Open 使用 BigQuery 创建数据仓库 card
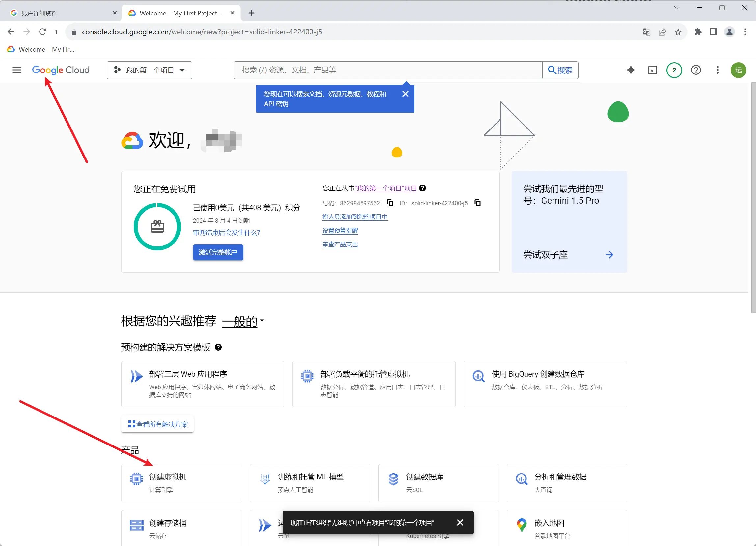 click(x=545, y=384)
